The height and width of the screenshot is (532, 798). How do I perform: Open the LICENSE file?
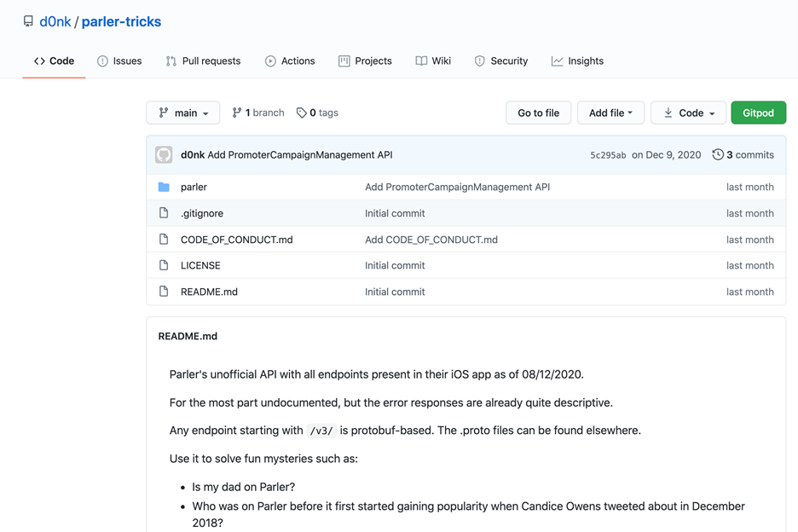[x=200, y=265]
